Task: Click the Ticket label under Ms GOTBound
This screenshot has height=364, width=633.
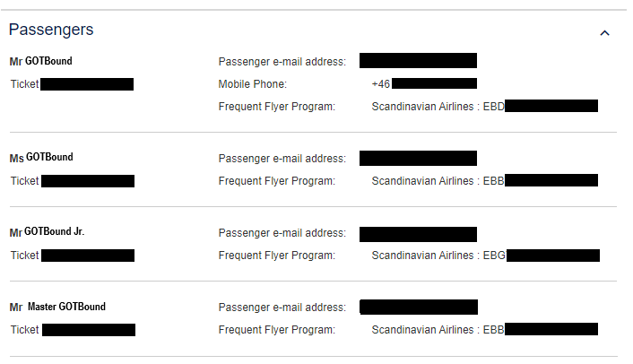Action: pos(25,181)
